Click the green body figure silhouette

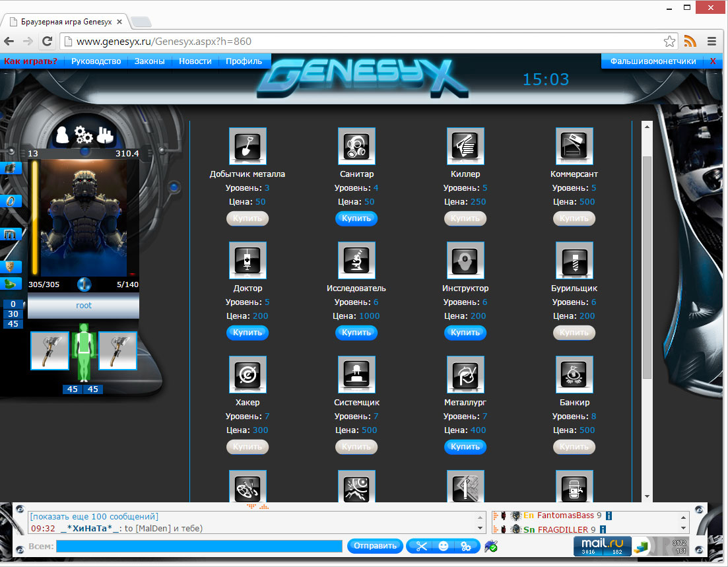[84, 352]
